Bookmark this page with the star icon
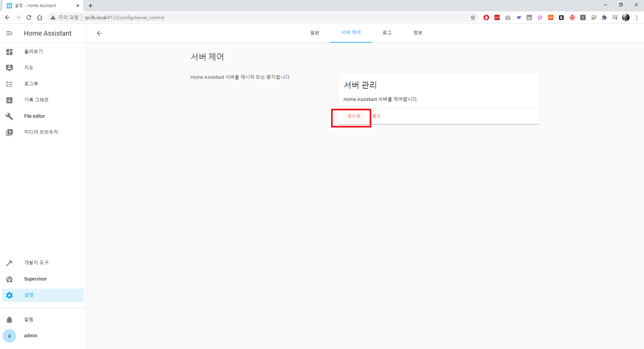The height and width of the screenshot is (349, 644). (473, 17)
